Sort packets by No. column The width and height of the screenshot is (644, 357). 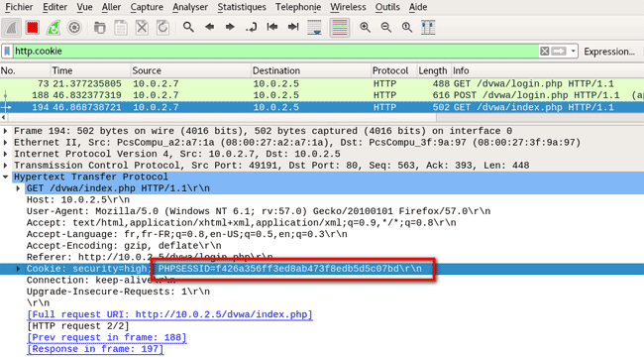[x=25, y=70]
